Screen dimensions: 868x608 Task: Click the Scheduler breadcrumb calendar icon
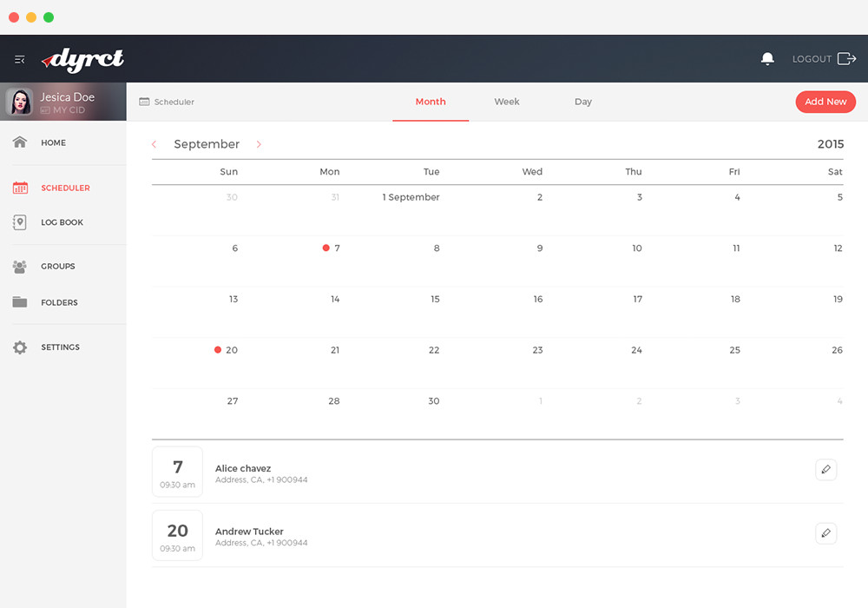[x=144, y=102]
